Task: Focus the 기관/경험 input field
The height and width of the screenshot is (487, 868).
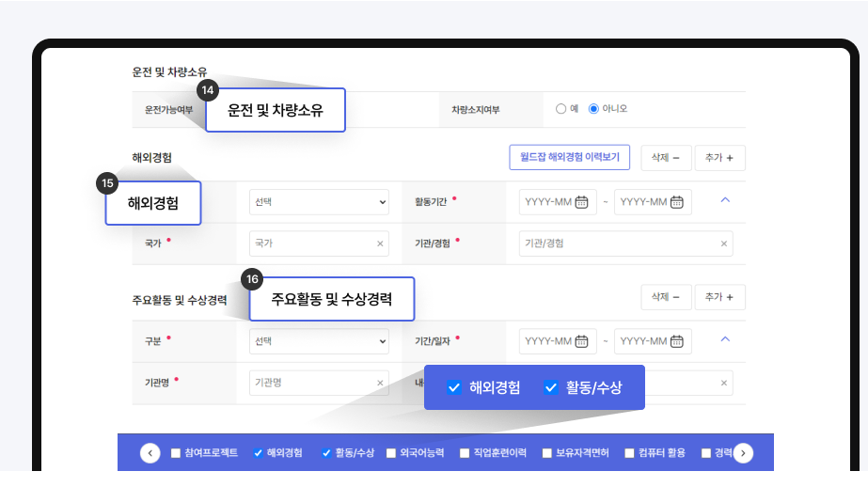Action: coord(625,243)
